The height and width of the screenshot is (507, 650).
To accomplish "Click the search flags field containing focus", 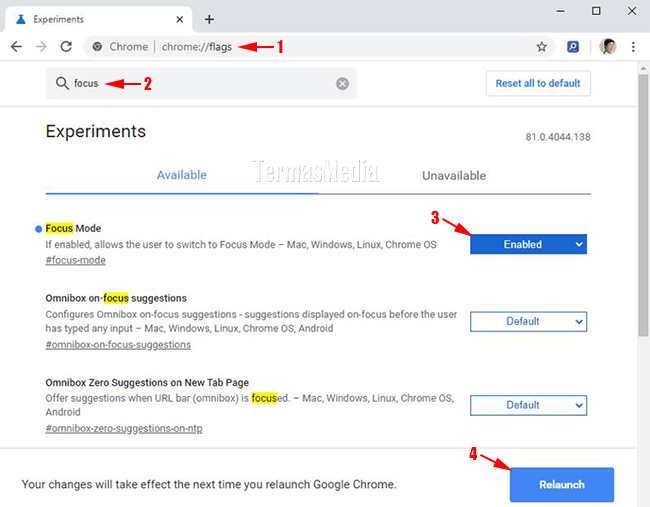I will click(x=201, y=83).
